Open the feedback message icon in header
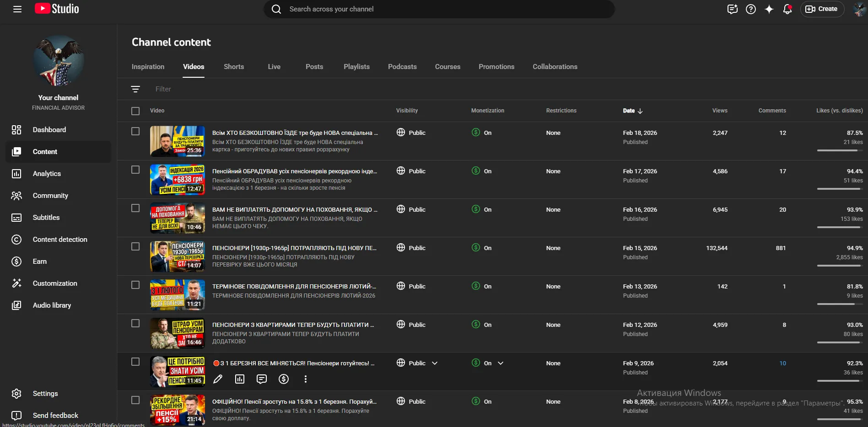 point(733,9)
